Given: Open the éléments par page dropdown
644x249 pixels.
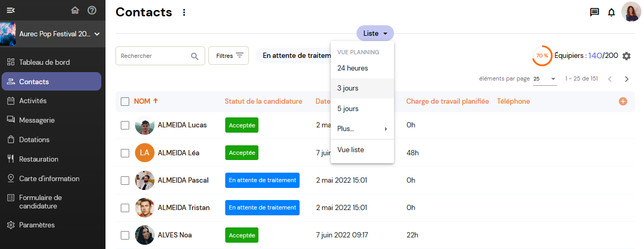Looking at the screenshot, I should [x=545, y=79].
